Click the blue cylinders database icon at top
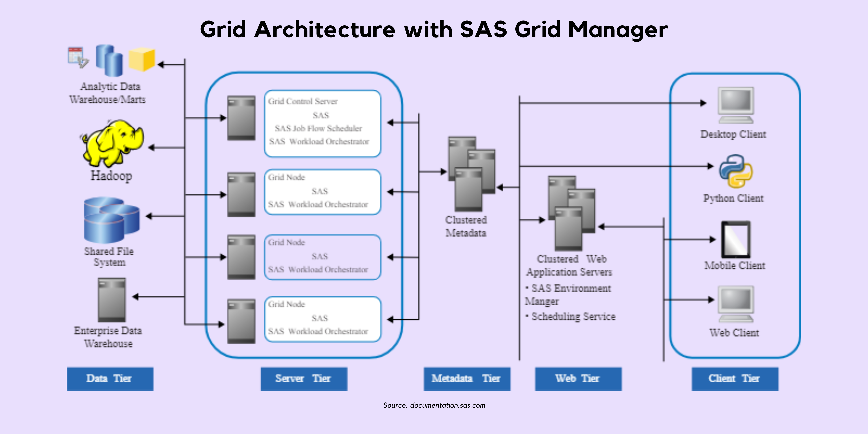 point(109,60)
